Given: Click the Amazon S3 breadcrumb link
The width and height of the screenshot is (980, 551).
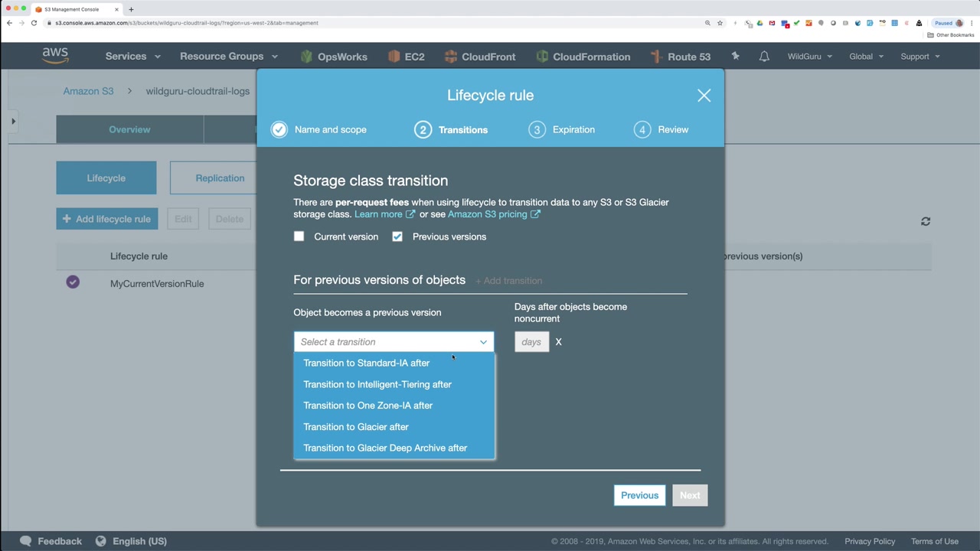Looking at the screenshot, I should coord(88,91).
